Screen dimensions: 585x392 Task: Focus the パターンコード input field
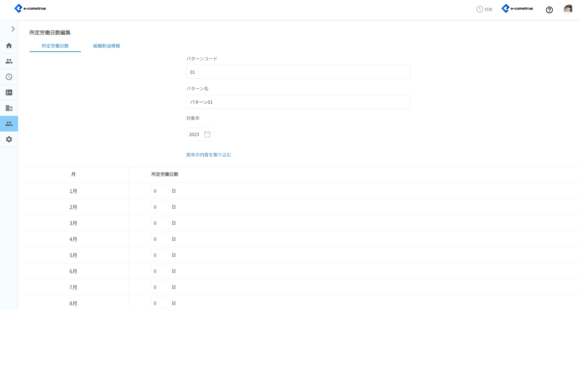point(298,72)
